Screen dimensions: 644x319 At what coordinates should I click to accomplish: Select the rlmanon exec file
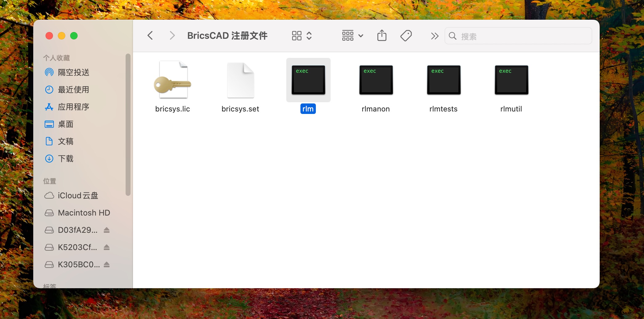(x=376, y=80)
